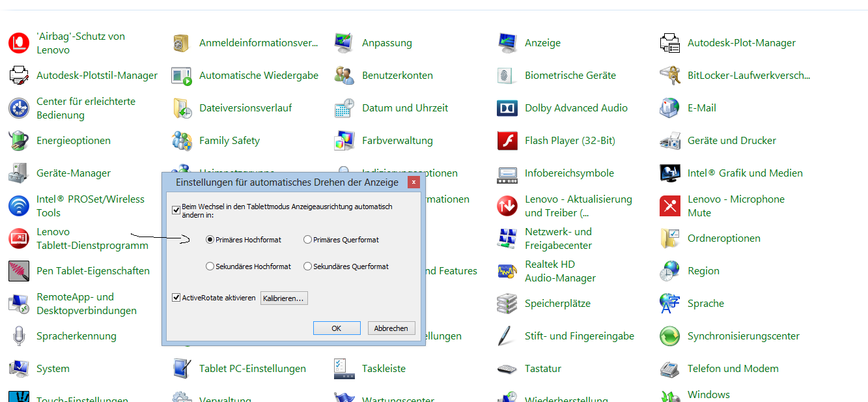
Task: Open the Realtek HD Audio-Manager icon
Action: tap(507, 271)
